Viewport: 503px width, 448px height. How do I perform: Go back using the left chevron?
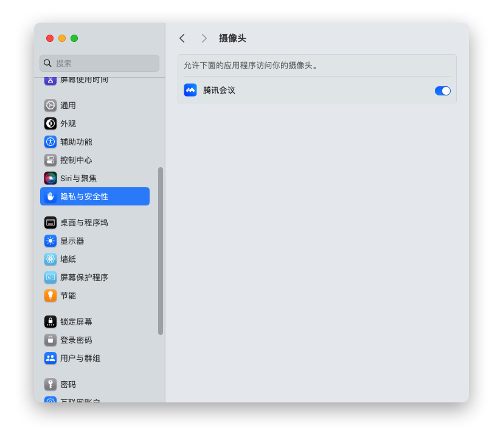pyautogui.click(x=182, y=38)
